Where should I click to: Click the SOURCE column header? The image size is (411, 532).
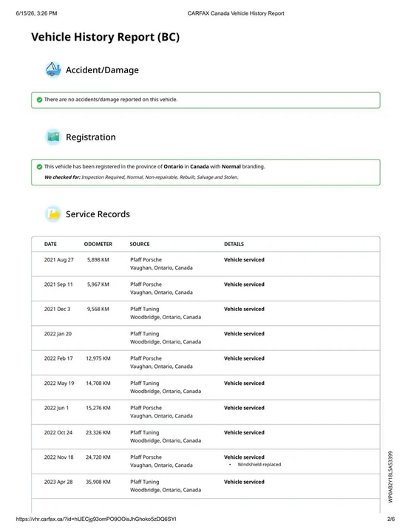(140, 244)
